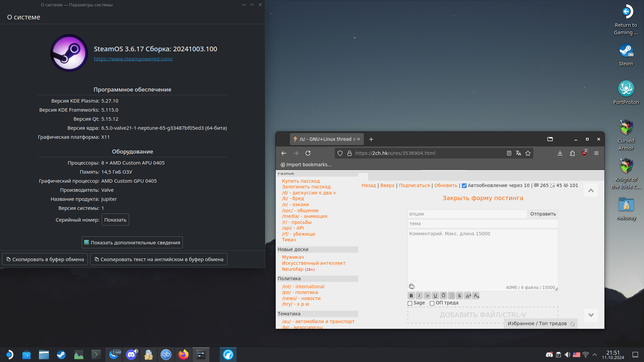The image size is (644, 362).
Task: Open Firefox downloads panel
Action: (560, 153)
